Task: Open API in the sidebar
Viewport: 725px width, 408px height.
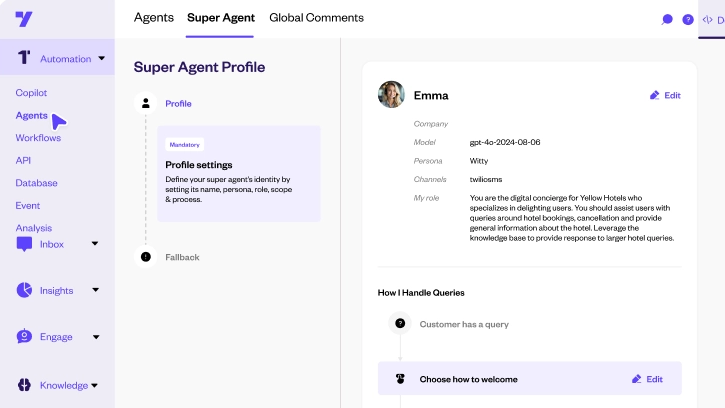Action: tap(23, 161)
